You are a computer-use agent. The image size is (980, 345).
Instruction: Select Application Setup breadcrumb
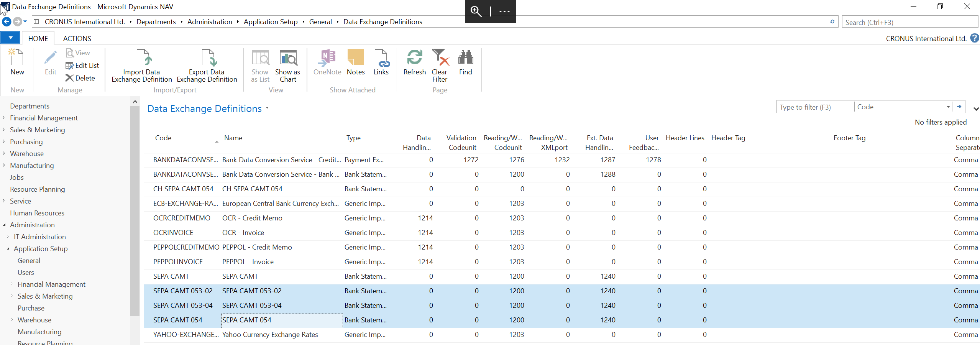tap(271, 22)
